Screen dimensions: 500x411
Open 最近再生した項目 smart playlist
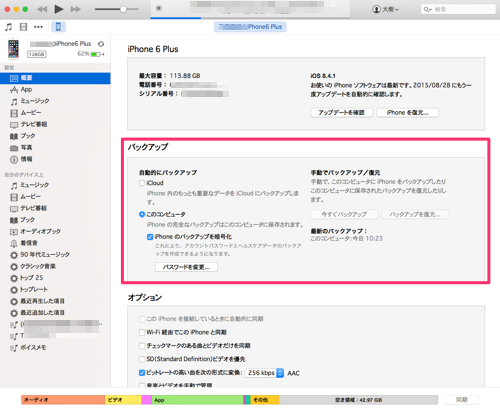(55, 301)
